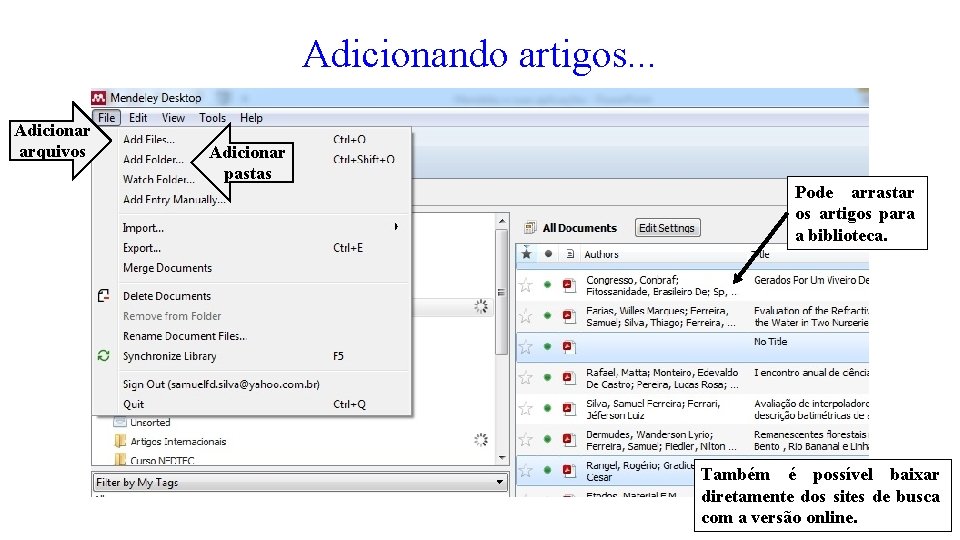Sort by read status dot column header
Viewport: 960px width, 540px height.
(548, 253)
